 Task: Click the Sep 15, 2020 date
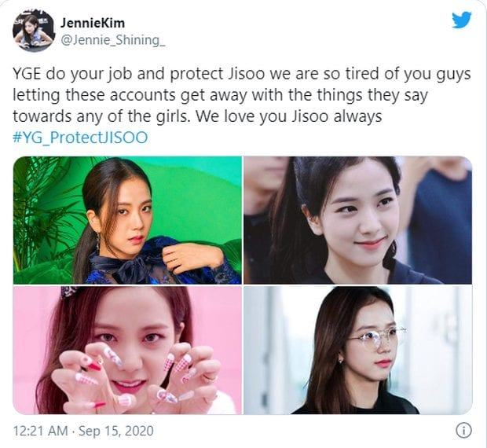point(116,431)
